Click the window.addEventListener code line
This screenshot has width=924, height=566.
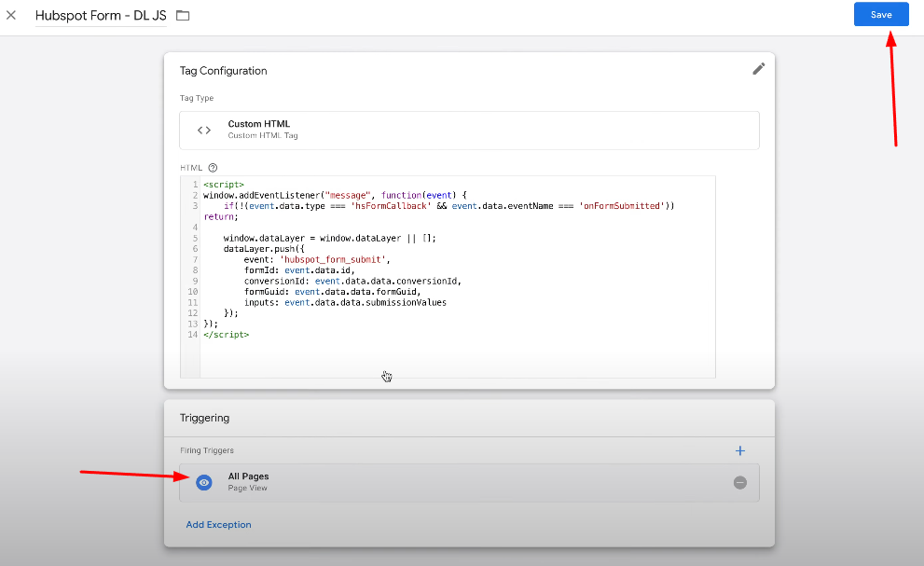point(335,195)
